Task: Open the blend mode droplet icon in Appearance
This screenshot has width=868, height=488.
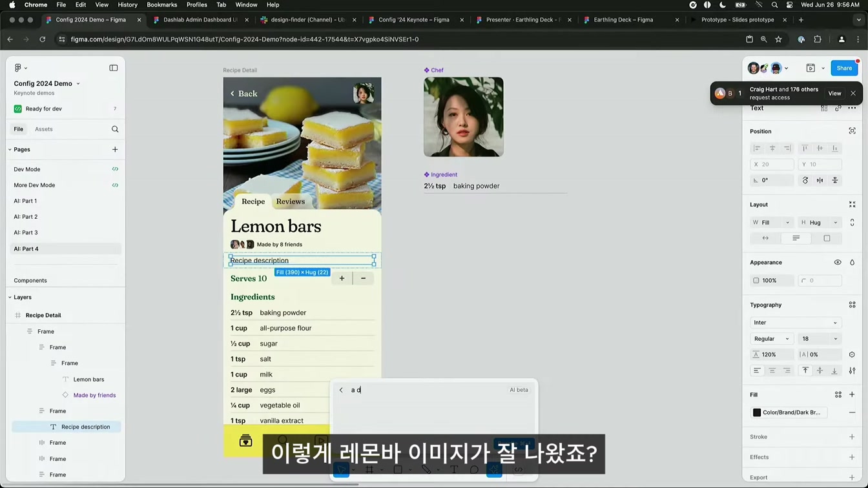Action: click(x=852, y=263)
